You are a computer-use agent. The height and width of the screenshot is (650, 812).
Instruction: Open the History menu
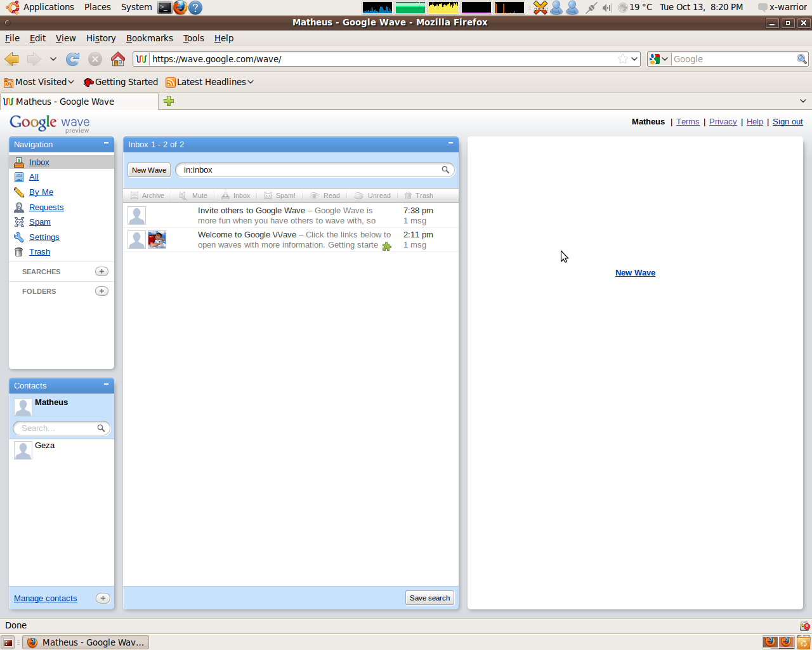[x=101, y=38]
